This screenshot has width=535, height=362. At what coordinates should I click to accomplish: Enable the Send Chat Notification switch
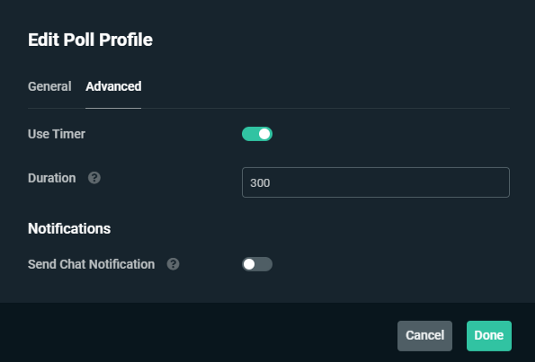pos(257,264)
